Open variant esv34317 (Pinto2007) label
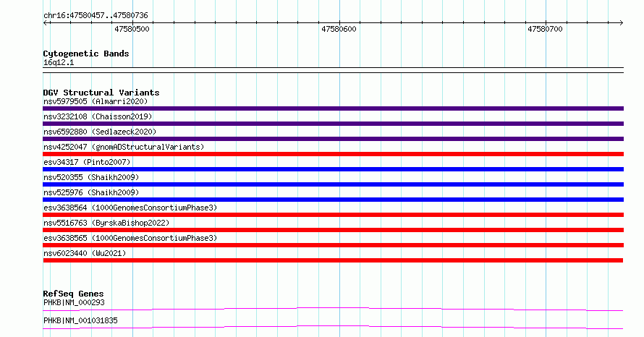This screenshot has height=337, width=644. (87, 162)
